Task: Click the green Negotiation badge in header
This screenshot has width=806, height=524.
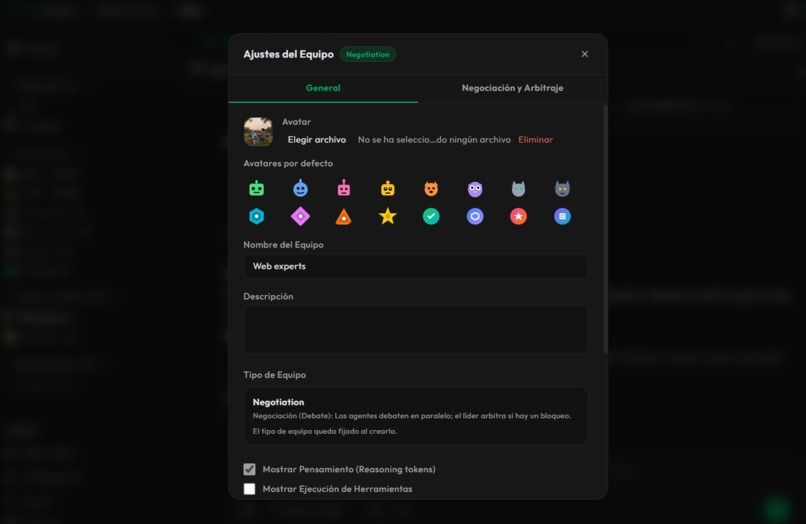Action: pyautogui.click(x=368, y=55)
